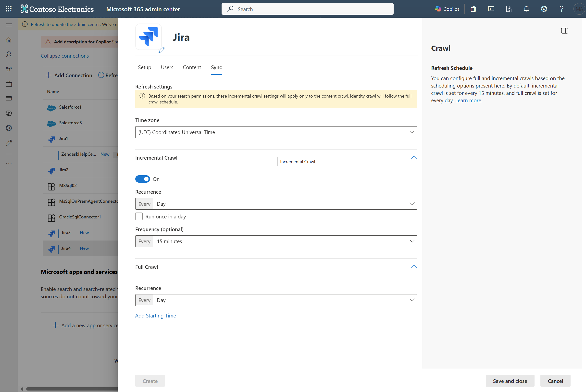Toggle the left navigation hamburger menu
This screenshot has height=392, width=586.
(9, 25)
